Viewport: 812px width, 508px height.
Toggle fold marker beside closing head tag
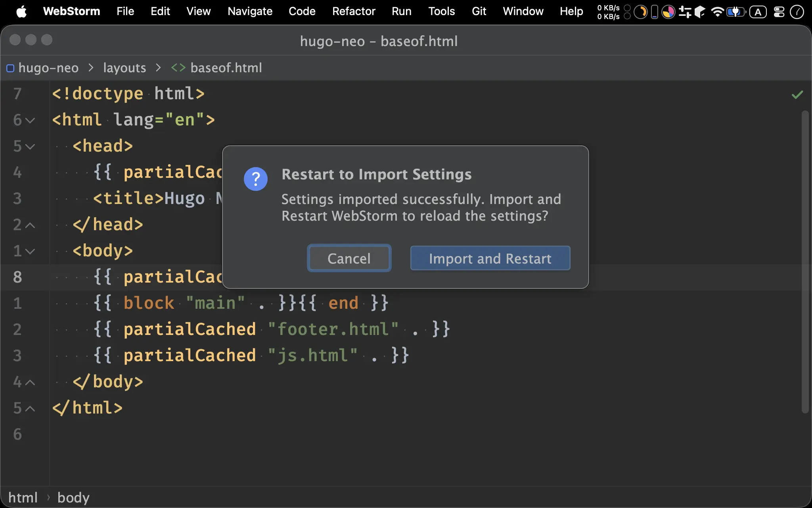[x=30, y=225]
